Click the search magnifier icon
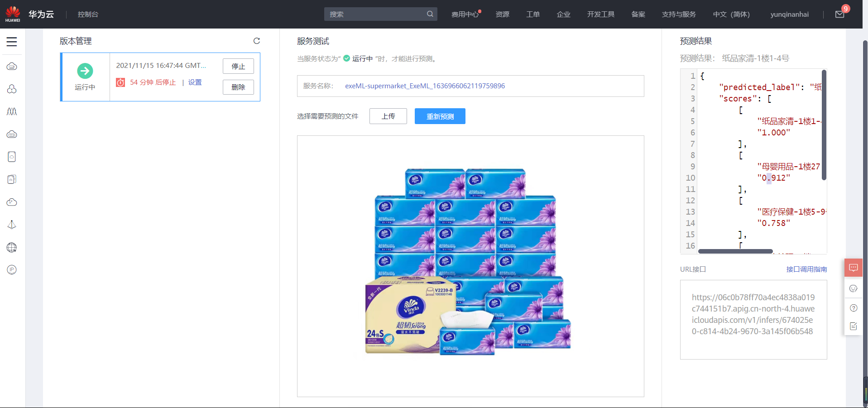The image size is (868, 408). click(430, 14)
